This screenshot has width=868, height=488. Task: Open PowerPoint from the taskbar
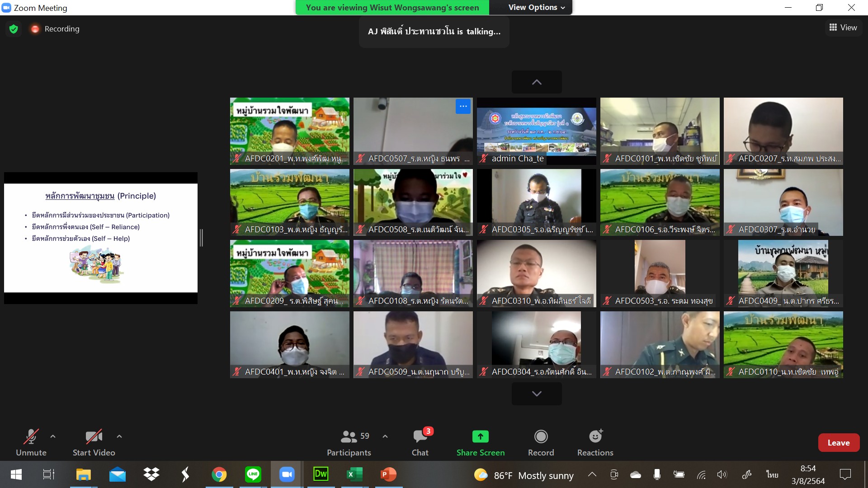(388, 474)
